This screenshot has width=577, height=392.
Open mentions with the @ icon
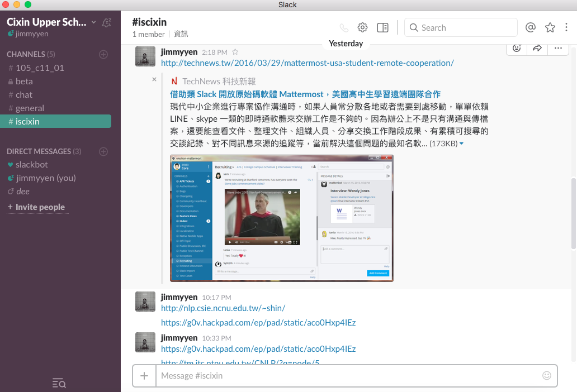tap(531, 27)
